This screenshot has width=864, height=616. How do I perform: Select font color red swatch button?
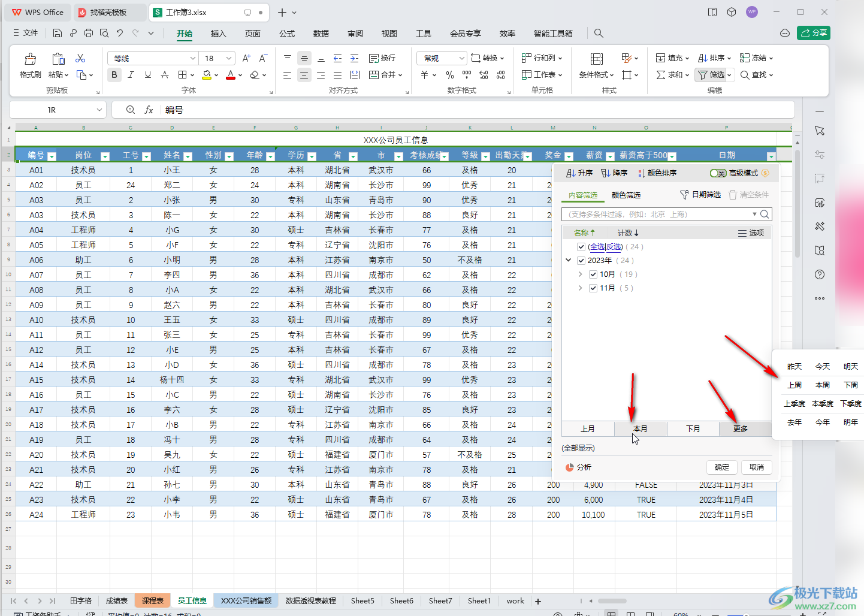tap(231, 75)
